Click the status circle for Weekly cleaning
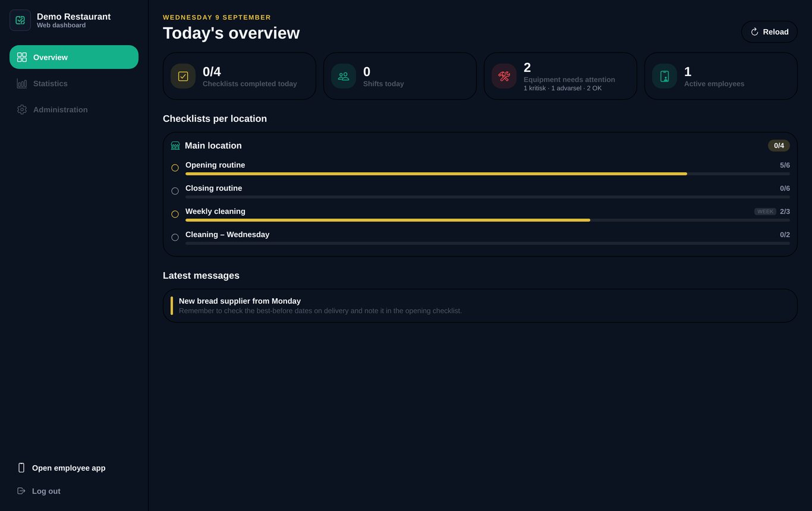 pyautogui.click(x=175, y=215)
